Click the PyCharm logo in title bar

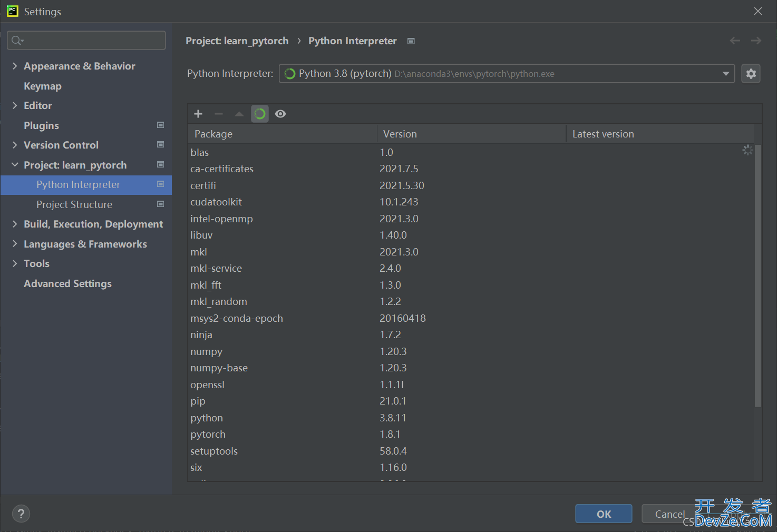click(12, 11)
